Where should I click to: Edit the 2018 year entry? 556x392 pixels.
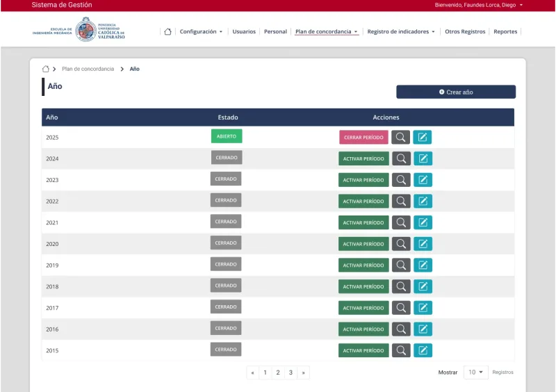pos(423,286)
